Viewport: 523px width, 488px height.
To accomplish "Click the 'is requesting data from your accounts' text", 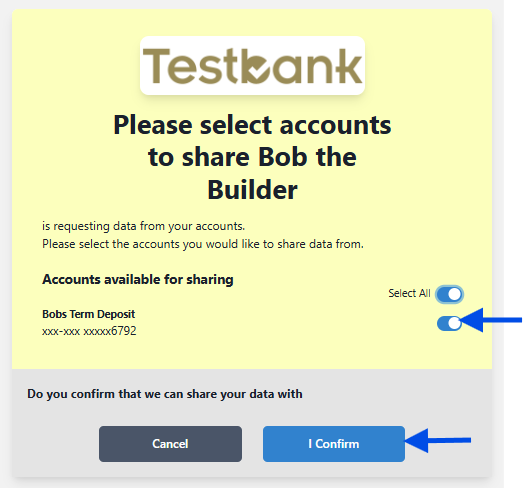I will pos(143,226).
